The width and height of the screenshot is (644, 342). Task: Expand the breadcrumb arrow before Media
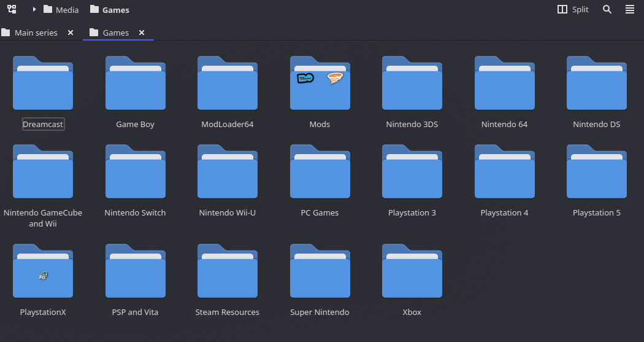coord(34,10)
